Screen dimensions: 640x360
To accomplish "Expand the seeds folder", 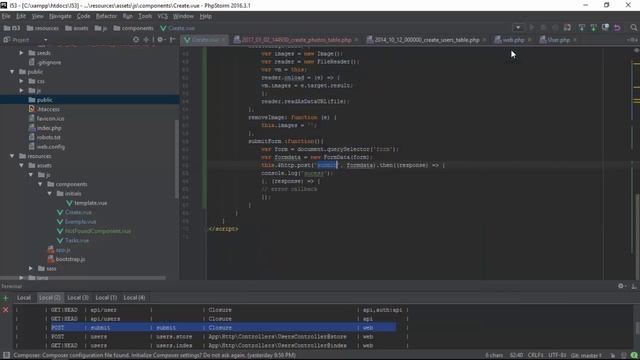I will [21, 53].
